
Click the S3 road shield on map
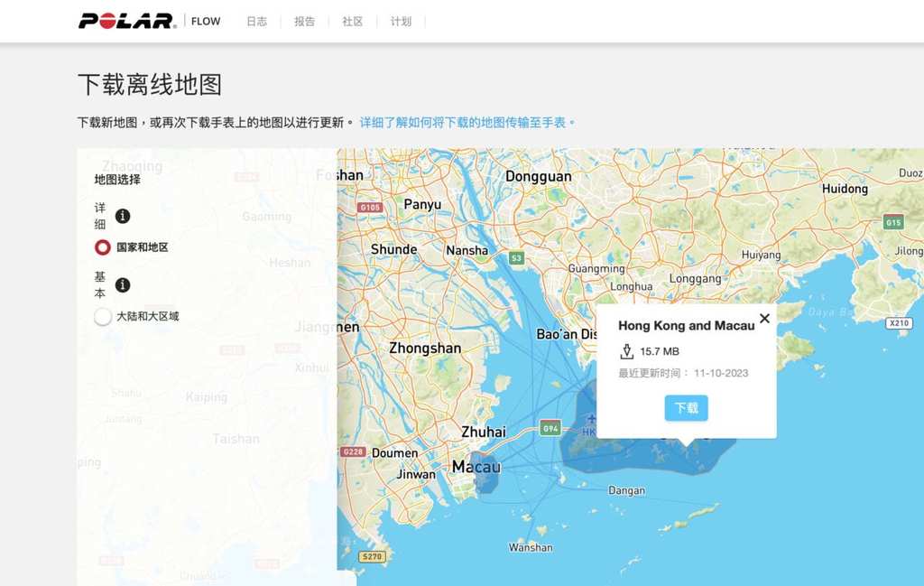[516, 258]
